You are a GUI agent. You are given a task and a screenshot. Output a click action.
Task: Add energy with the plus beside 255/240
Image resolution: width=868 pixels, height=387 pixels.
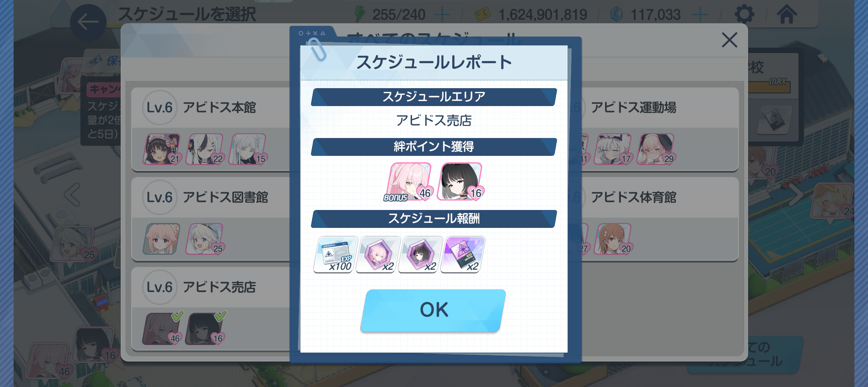pos(442,15)
